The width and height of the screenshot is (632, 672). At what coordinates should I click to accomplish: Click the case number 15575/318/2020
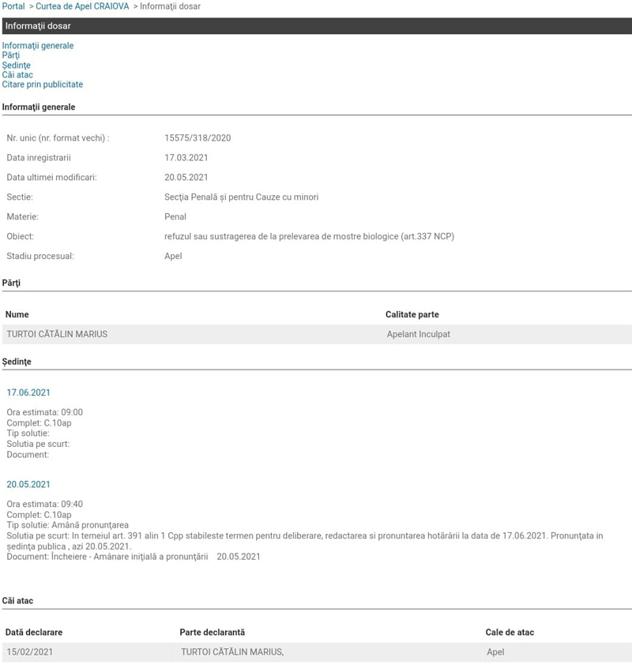pyautogui.click(x=197, y=138)
